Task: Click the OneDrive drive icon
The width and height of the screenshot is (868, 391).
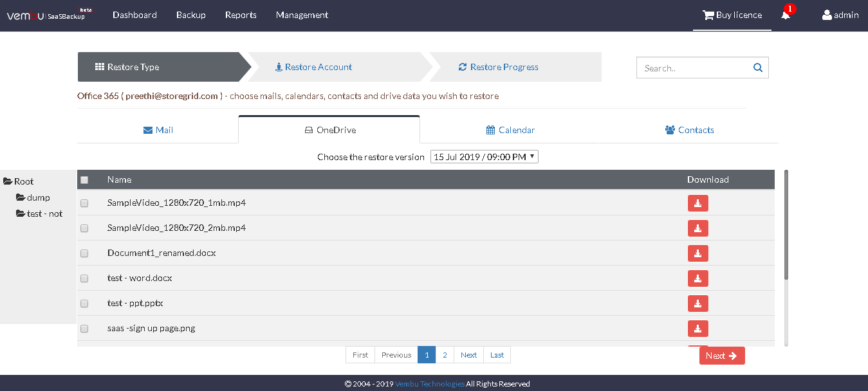Action: click(309, 130)
